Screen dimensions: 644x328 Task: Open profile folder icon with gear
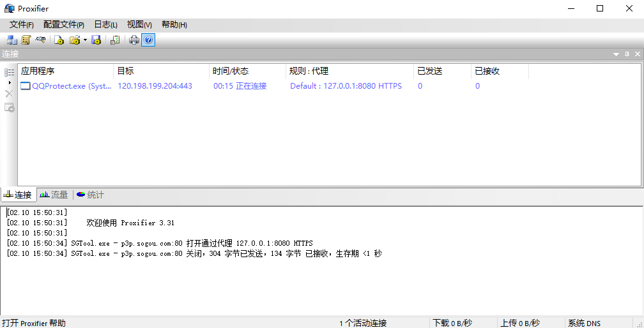click(x=75, y=40)
